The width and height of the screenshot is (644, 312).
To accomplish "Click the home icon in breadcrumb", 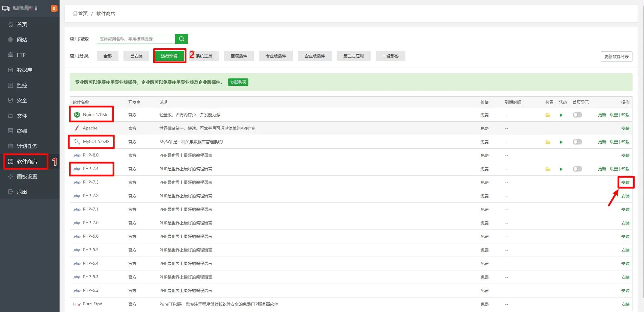I will click(75, 14).
